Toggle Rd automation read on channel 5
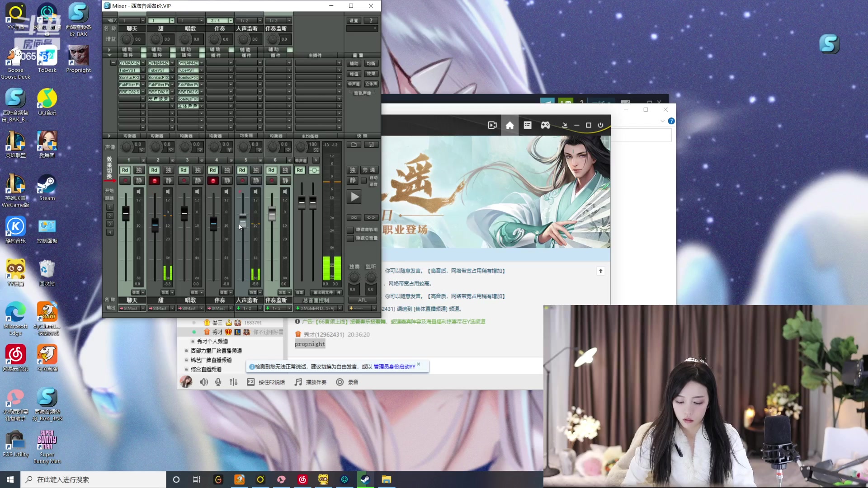This screenshot has width=868, height=488. (242, 170)
